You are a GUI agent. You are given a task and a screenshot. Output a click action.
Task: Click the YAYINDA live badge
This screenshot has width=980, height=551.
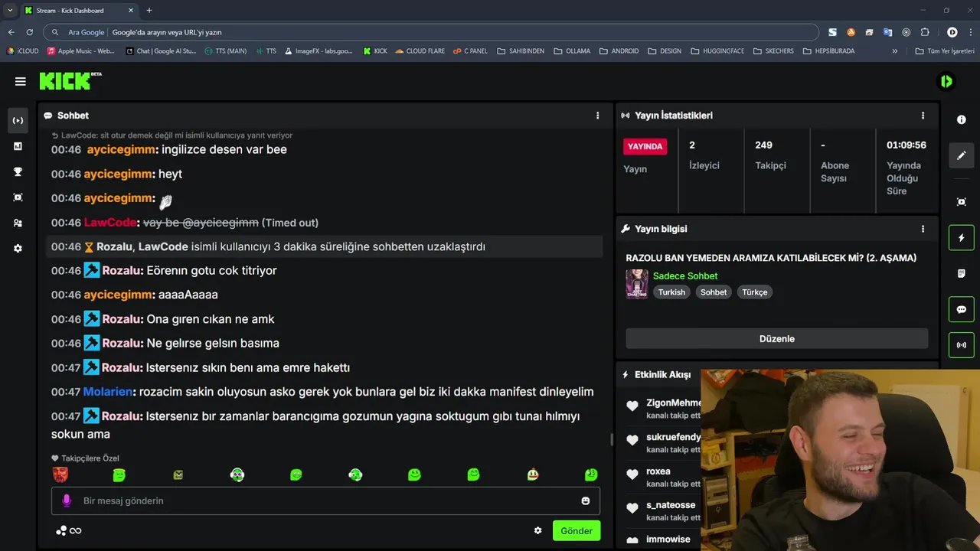645,146
